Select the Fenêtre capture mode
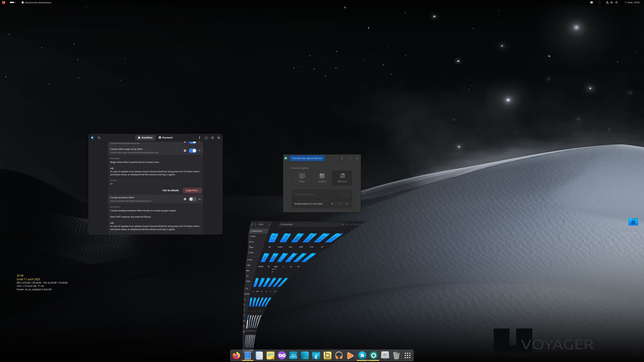Image resolution: width=644 pixels, height=362 pixels. coord(322,177)
